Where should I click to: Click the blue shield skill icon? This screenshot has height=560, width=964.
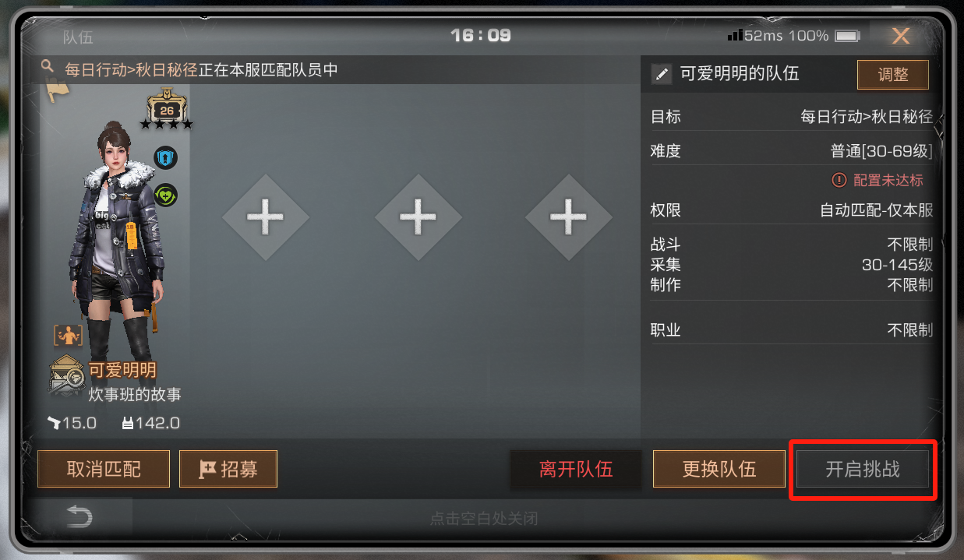click(x=165, y=158)
